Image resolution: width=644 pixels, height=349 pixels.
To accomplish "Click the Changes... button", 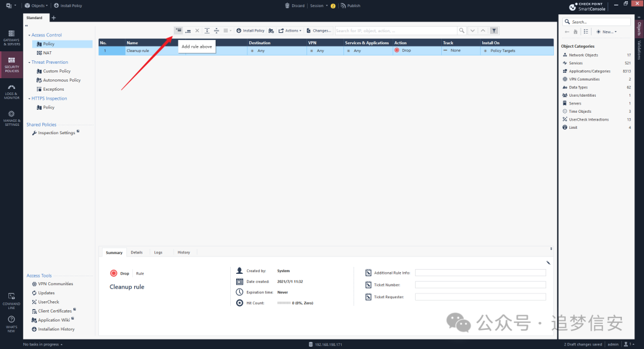I will [x=318, y=31].
